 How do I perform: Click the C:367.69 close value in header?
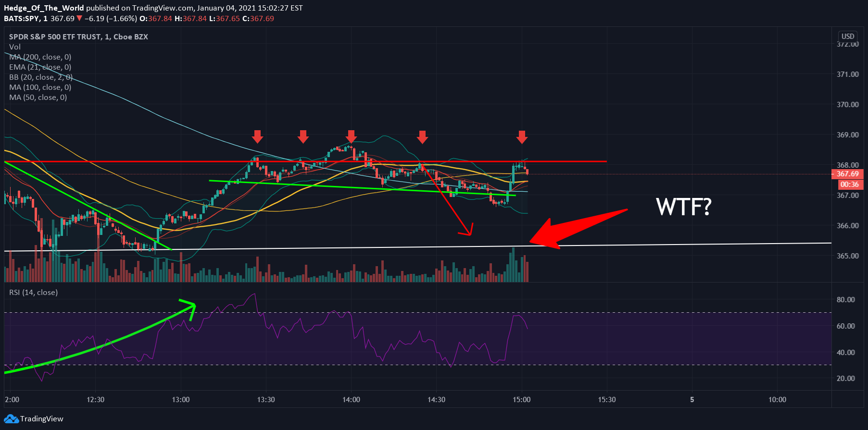tap(258, 18)
